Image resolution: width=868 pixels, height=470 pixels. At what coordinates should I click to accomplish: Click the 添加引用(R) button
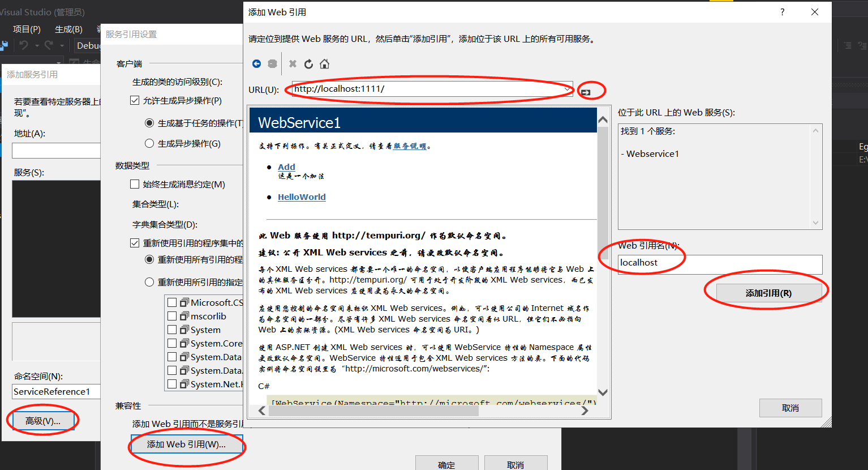pos(768,293)
